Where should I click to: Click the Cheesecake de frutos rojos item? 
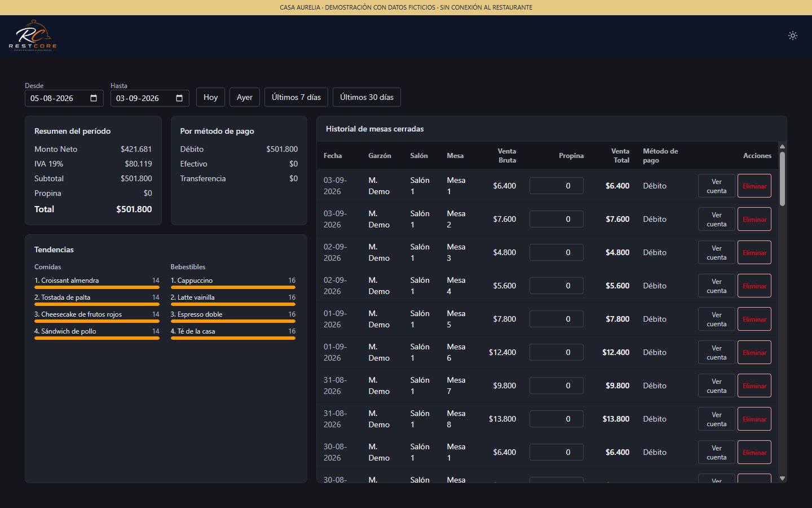[x=78, y=314]
